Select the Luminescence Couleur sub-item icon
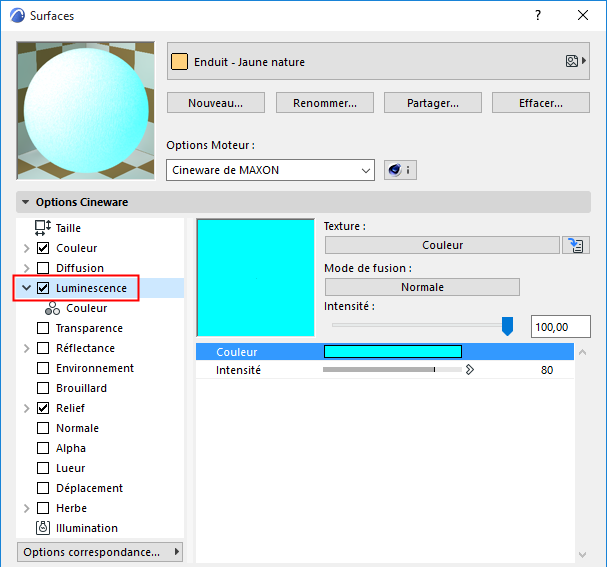This screenshot has height=567, width=607. [52, 308]
